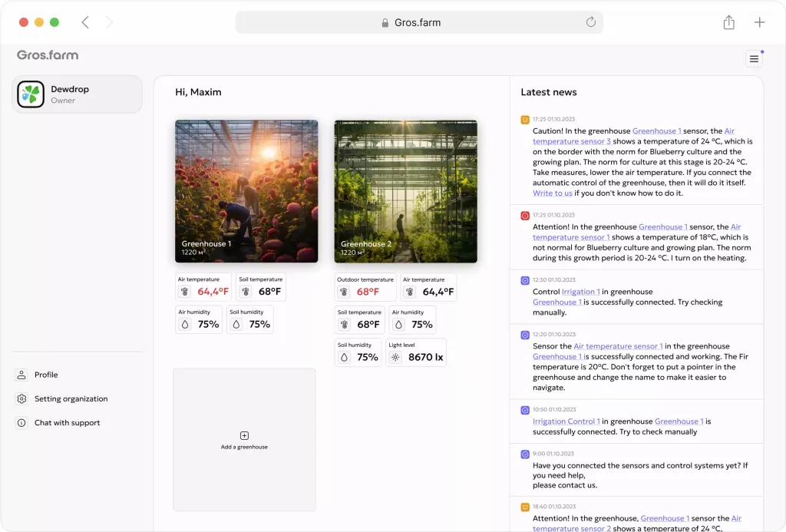Open Setting organization in sidebar

[62, 398]
